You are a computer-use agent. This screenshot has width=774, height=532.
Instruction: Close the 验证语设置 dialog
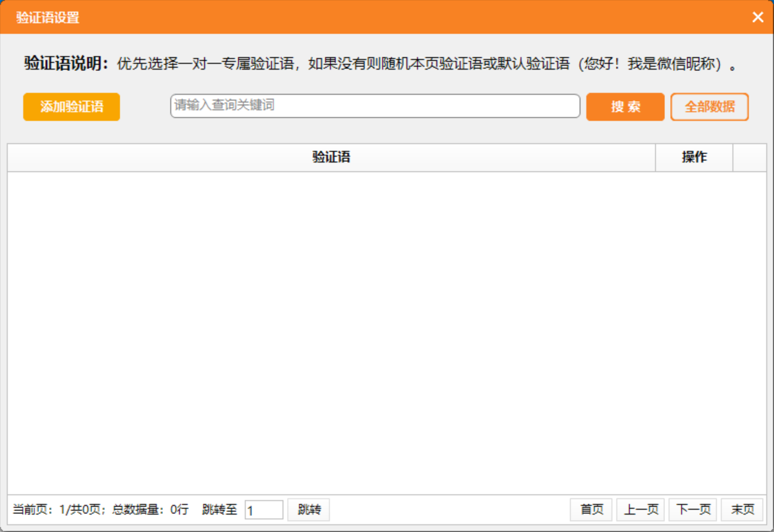pos(758,17)
